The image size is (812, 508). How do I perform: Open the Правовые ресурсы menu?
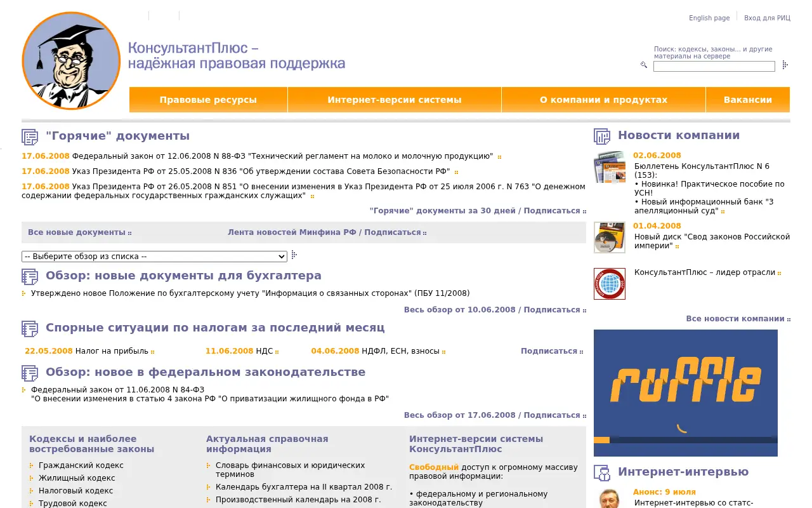(x=208, y=100)
